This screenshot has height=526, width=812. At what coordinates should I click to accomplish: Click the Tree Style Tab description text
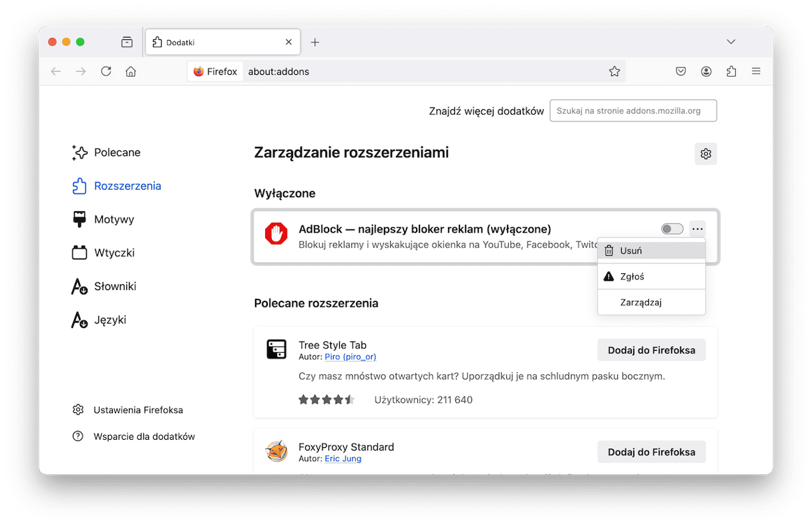click(x=481, y=376)
